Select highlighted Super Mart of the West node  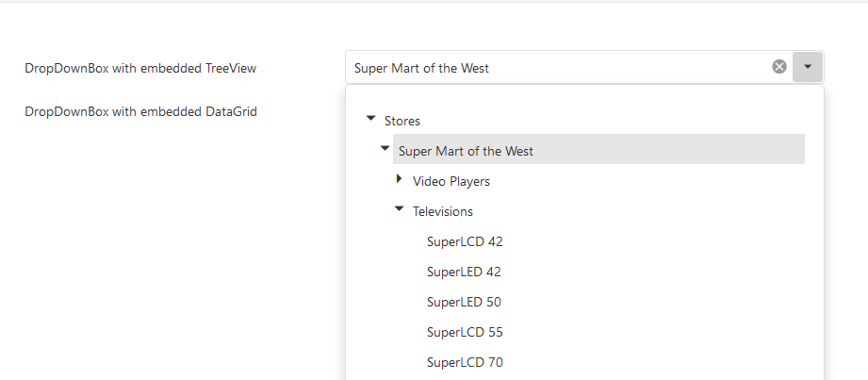[x=466, y=151]
